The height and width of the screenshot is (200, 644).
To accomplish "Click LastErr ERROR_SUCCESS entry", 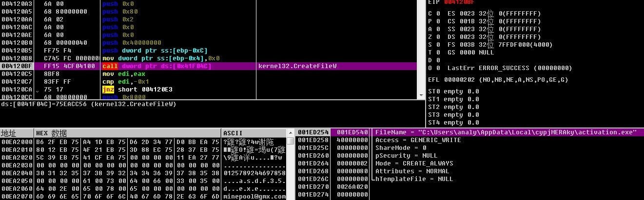I will pyautogui.click(x=509, y=68).
